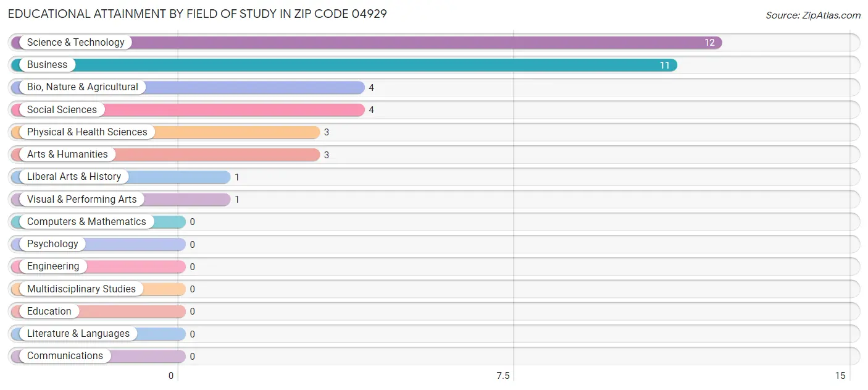Select the Arts & Humanities label
Image resolution: width=868 pixels, height=390 pixels.
67,155
